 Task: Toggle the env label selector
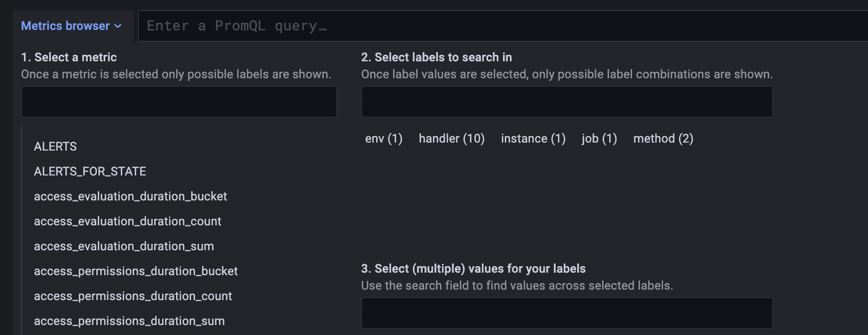383,139
